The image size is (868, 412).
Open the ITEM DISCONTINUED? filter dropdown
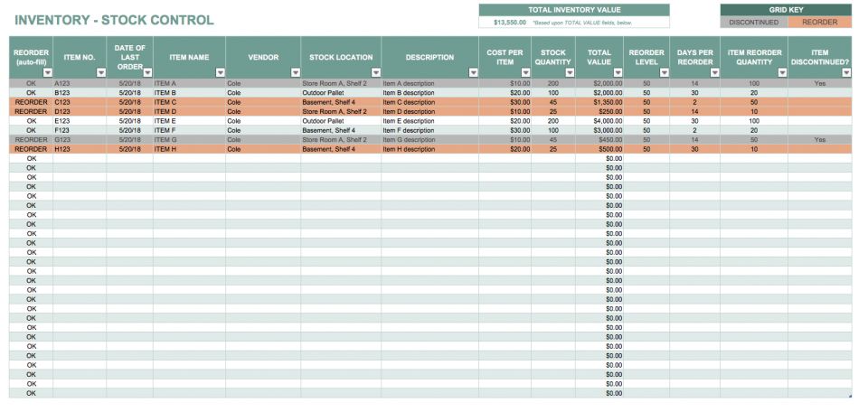tap(845, 73)
